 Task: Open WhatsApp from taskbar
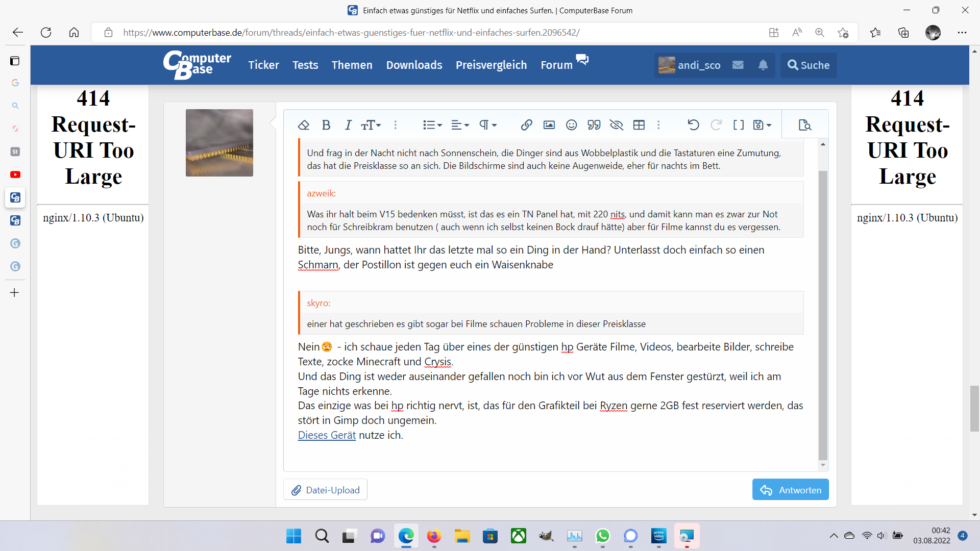click(x=603, y=536)
